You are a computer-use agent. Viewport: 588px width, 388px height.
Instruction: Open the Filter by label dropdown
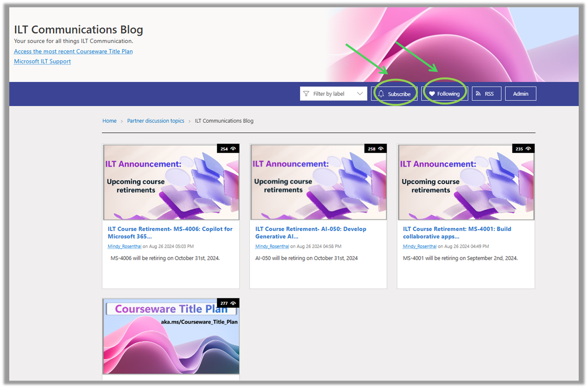coord(333,94)
